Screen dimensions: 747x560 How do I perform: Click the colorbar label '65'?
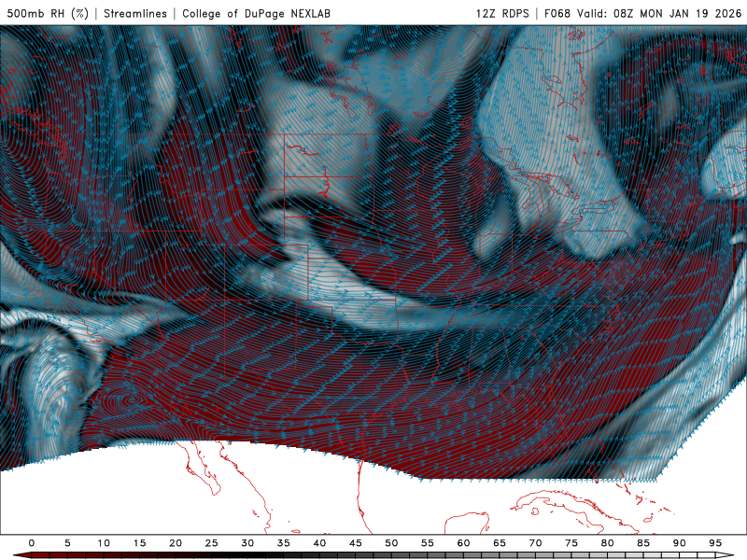click(x=500, y=543)
